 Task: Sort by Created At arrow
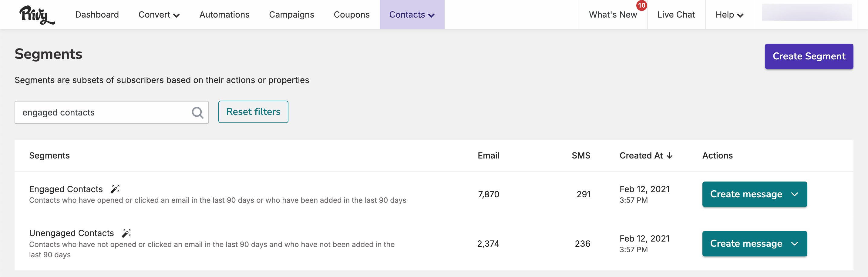point(670,155)
